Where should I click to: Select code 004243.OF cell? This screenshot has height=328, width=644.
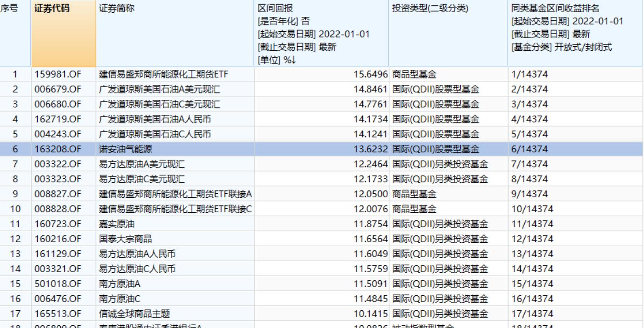58,134
